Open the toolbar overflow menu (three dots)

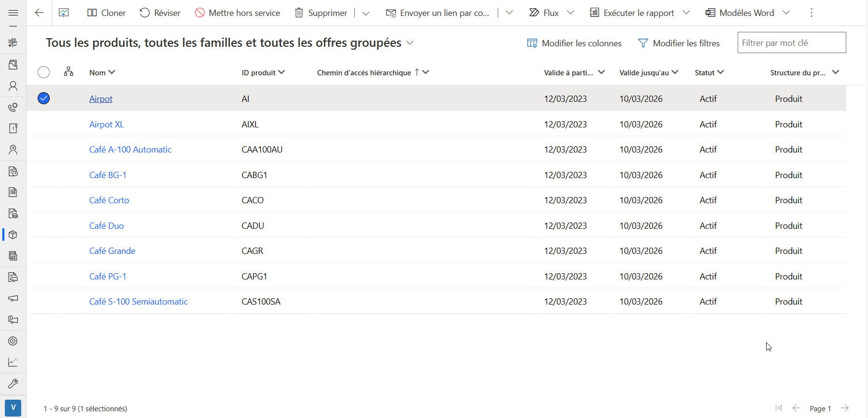(x=812, y=13)
